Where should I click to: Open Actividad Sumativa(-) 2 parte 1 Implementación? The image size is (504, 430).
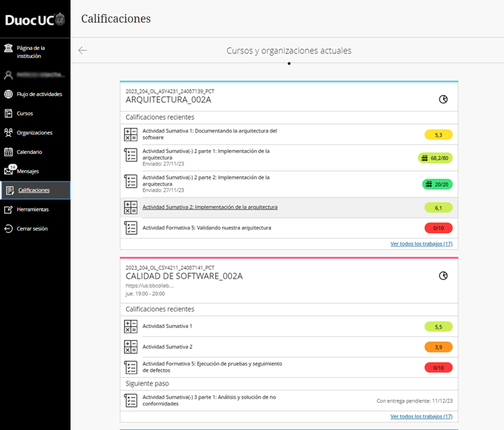(x=206, y=154)
